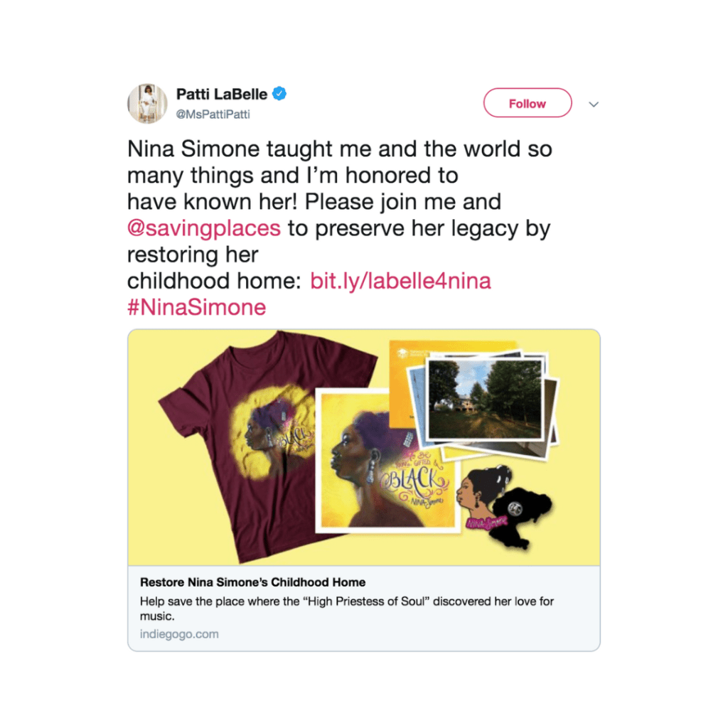Viewport: 728px width, 728px height.
Task: Click the Follow button
Action: pos(527,102)
